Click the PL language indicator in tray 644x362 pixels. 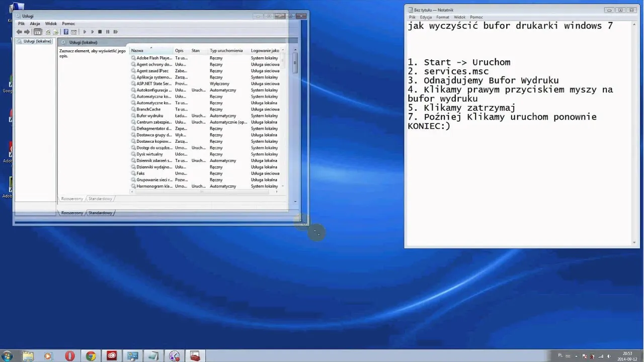(560, 355)
